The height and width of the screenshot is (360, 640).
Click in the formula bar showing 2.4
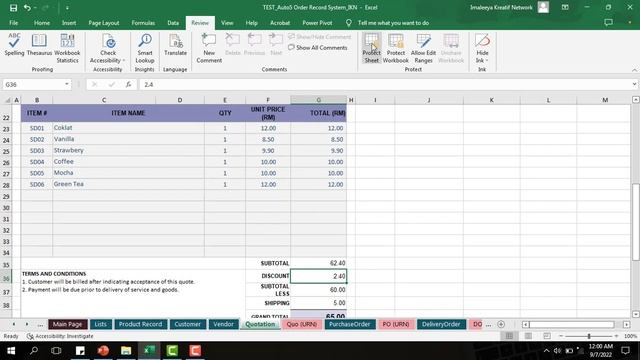[x=384, y=84]
